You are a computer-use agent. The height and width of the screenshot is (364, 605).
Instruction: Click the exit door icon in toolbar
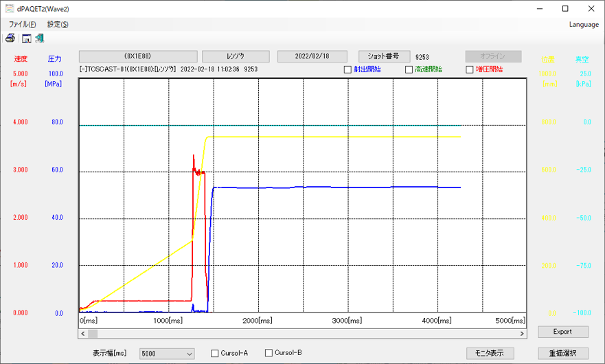click(40, 38)
